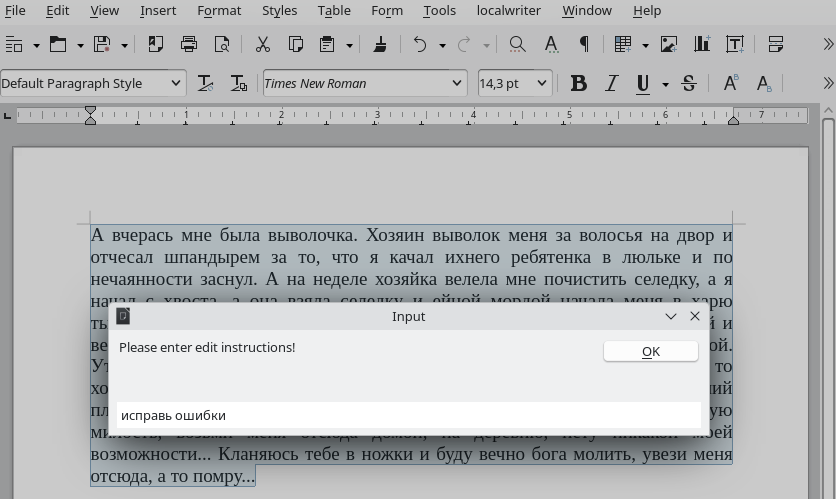The width and height of the screenshot is (836, 499).
Task: Select the Clone Formatting paintbrush icon
Action: (380, 44)
